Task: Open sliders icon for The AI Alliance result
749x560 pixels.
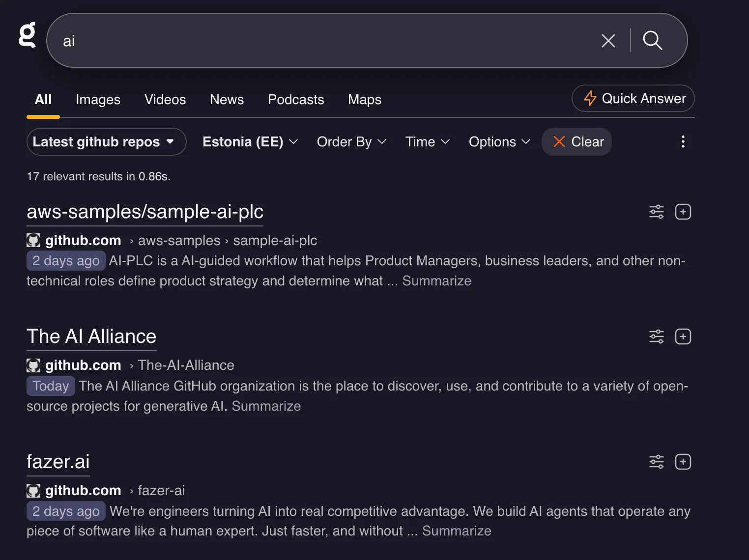Action: (657, 336)
